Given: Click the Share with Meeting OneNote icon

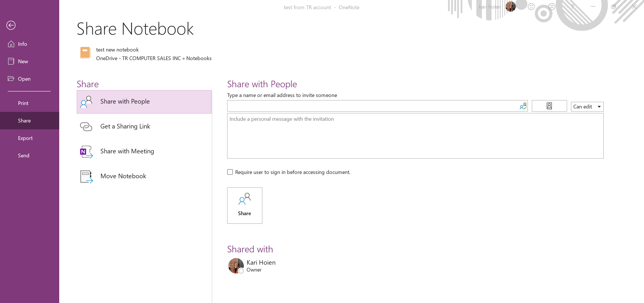Looking at the screenshot, I should [86, 152].
